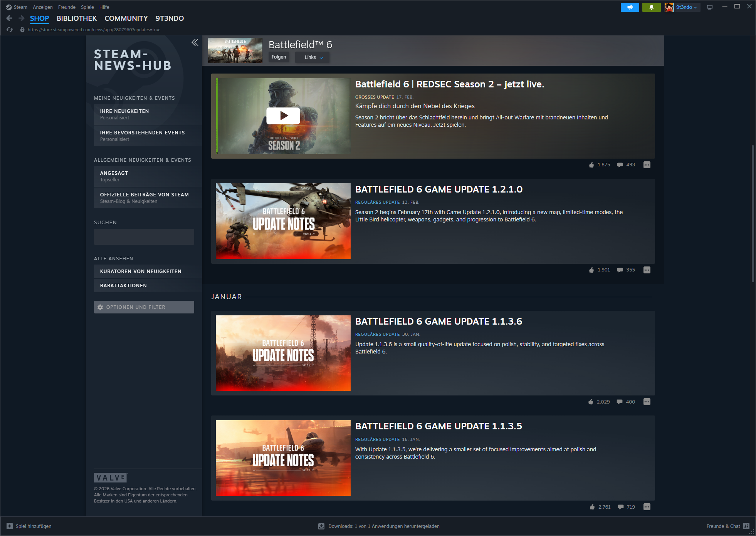756x536 pixels.
Task: Click the blue announcements megaphone icon
Action: pyautogui.click(x=630, y=7)
